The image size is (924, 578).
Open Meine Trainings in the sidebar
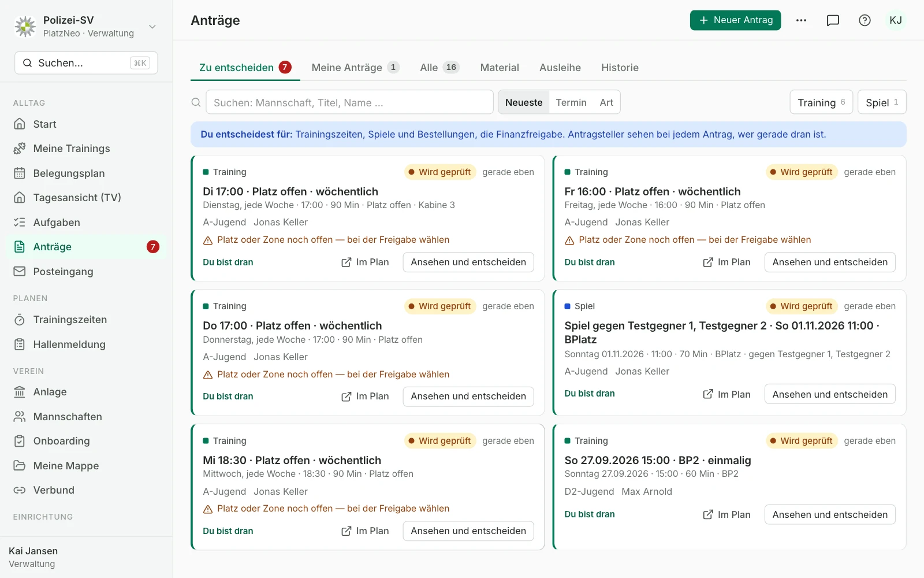coord(86,149)
